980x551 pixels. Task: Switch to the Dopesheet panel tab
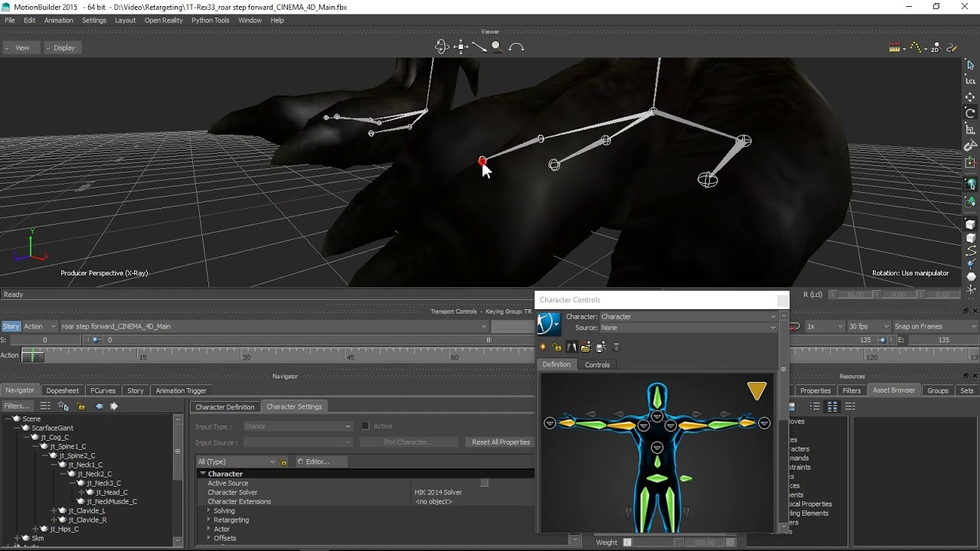63,390
